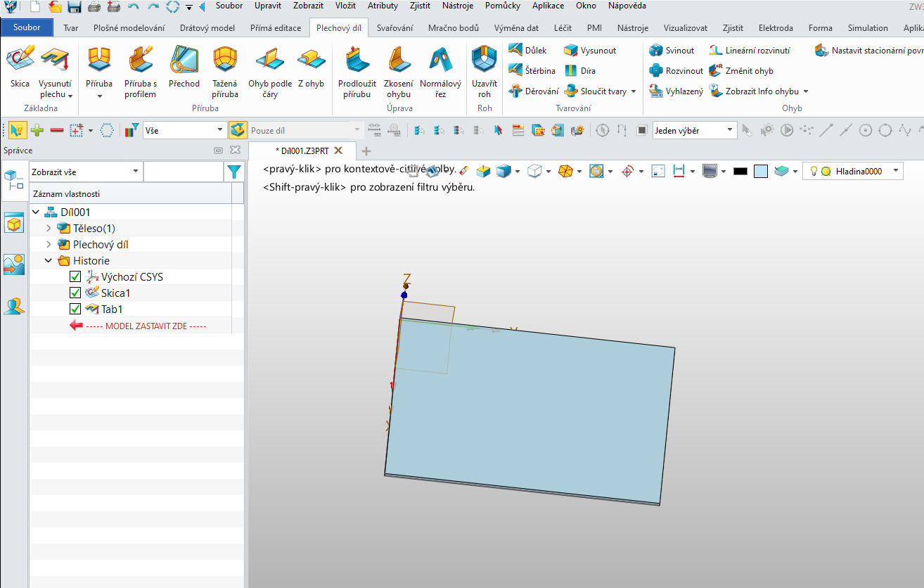Image resolution: width=924 pixels, height=588 pixels.
Task: Choose Příruba s profilem tool
Action: coord(140,71)
